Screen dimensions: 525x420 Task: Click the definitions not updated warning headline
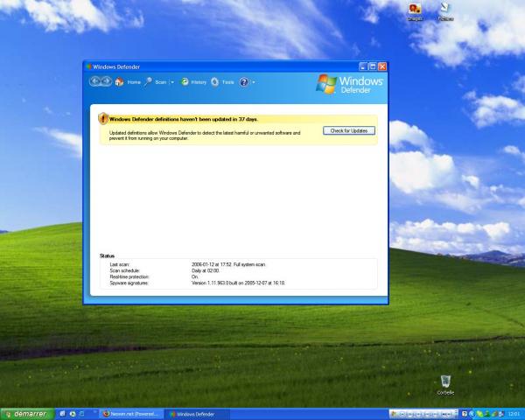pos(184,119)
